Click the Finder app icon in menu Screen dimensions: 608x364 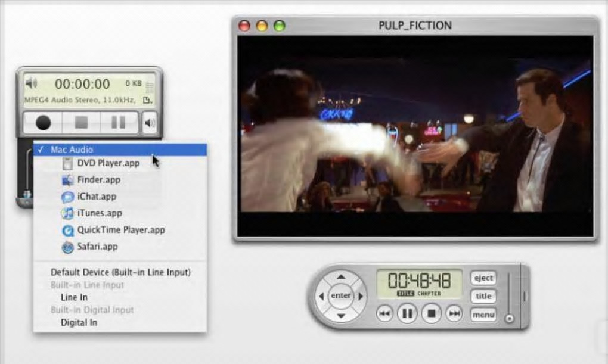tap(67, 180)
